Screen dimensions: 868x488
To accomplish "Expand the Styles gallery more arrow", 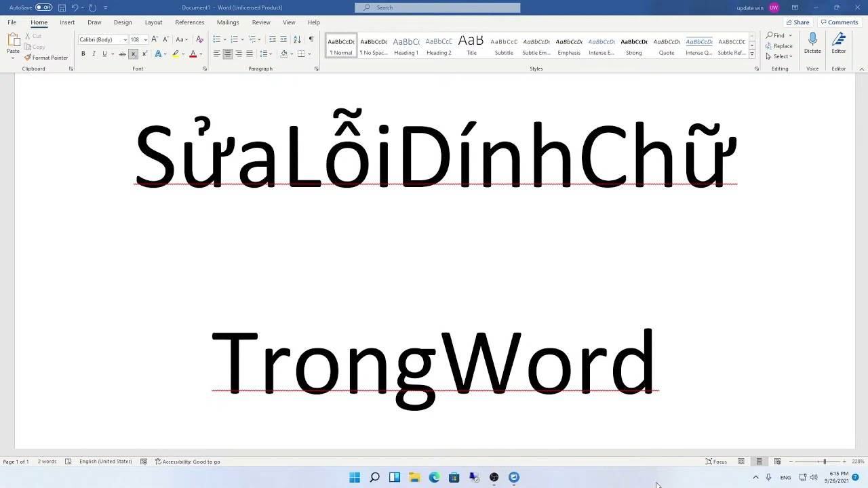I will pos(752,54).
